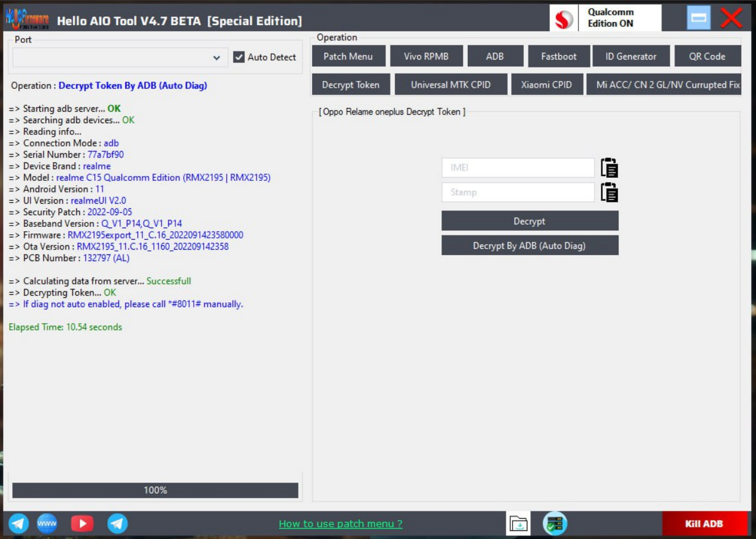Focus the Stamp input field
756x539 pixels.
[x=518, y=192]
